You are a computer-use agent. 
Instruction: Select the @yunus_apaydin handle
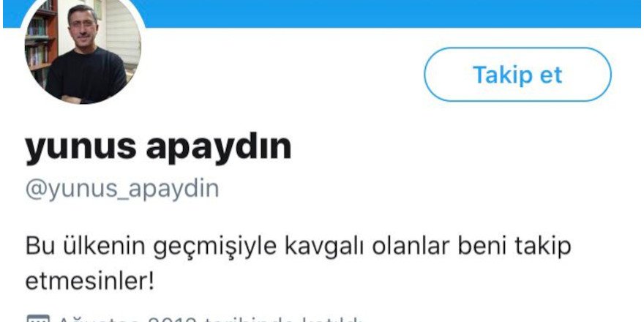(122, 190)
